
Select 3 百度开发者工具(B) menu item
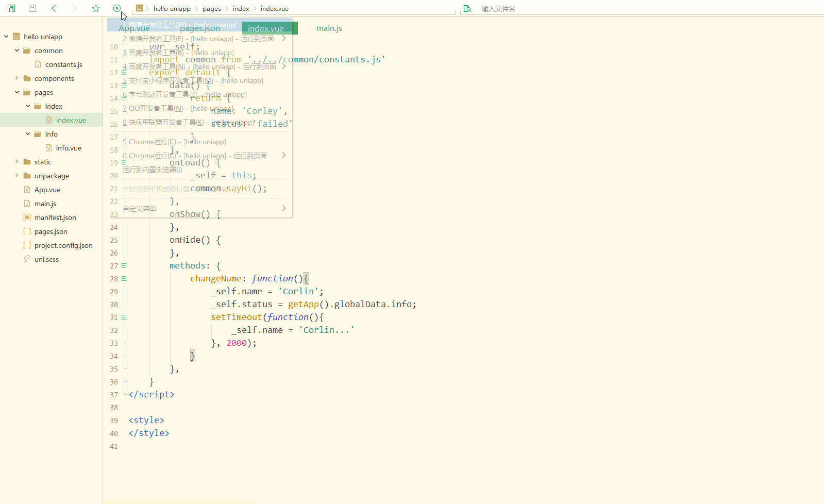click(x=199, y=53)
